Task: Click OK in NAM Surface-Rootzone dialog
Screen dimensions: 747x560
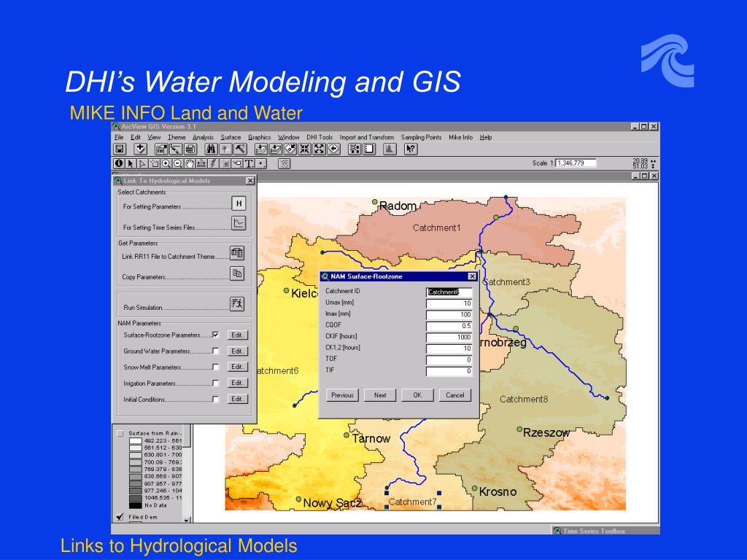Action: point(417,395)
